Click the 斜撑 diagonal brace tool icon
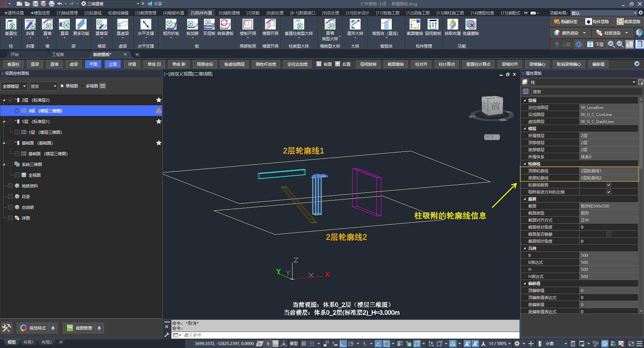 tap(30, 24)
